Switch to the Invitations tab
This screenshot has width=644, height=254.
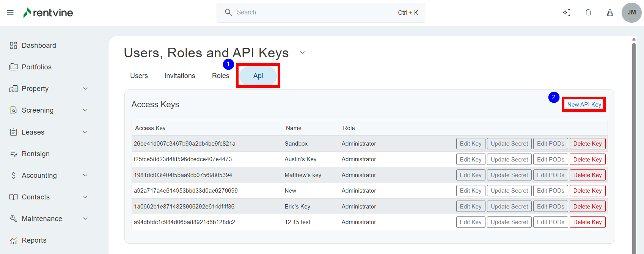pyautogui.click(x=180, y=76)
